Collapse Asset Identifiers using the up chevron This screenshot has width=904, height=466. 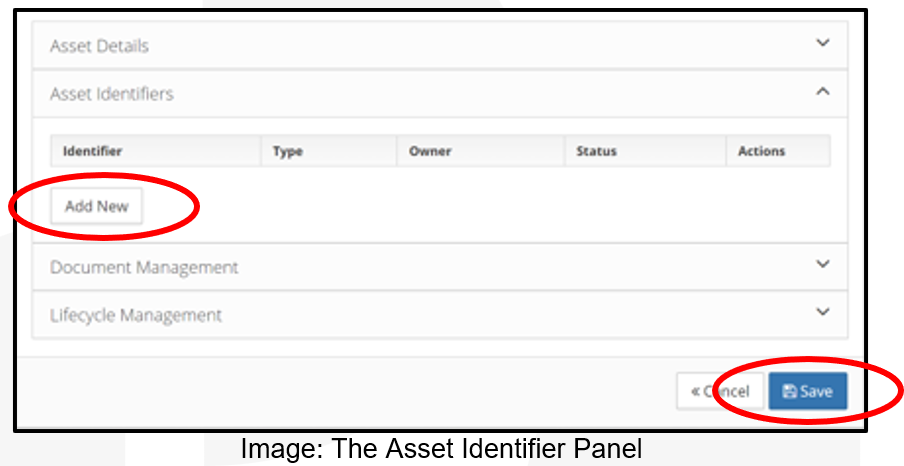[x=823, y=91]
